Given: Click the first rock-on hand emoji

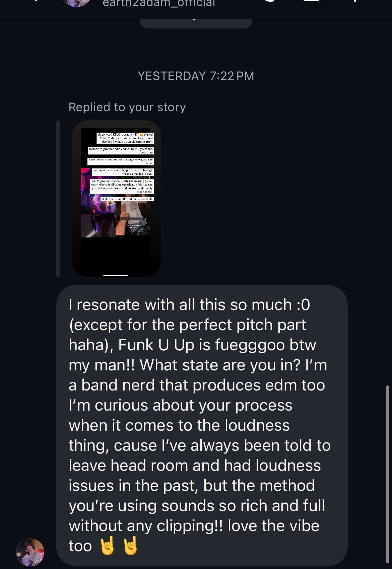Looking at the screenshot, I should point(107,546).
